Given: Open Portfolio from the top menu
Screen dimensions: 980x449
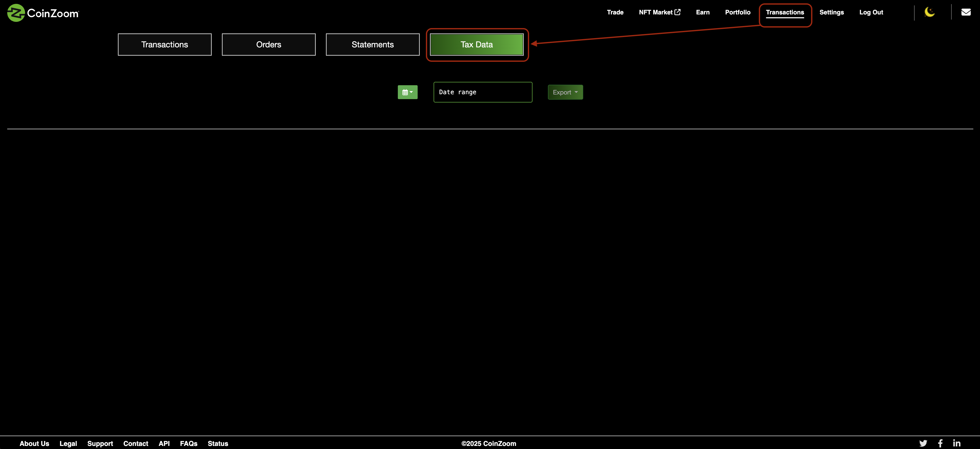Looking at the screenshot, I should click(x=737, y=12).
